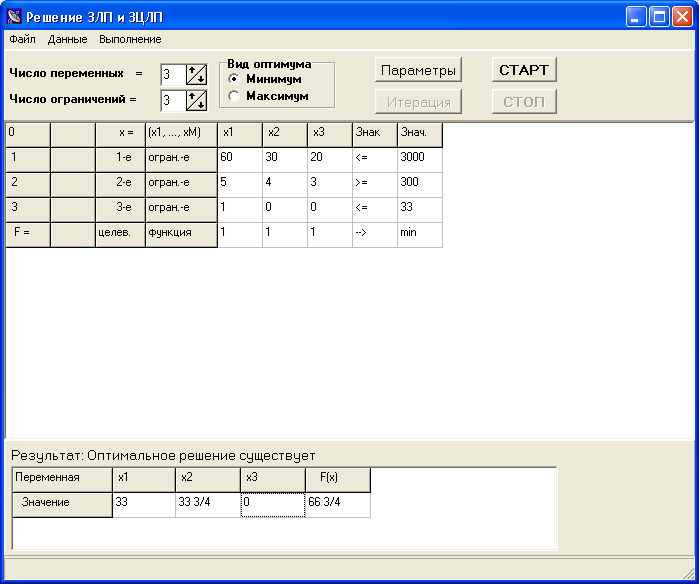The height and width of the screenshot is (584, 699).
Task: Select x1 coefficient 5 in constraint 2
Action: (x=240, y=185)
